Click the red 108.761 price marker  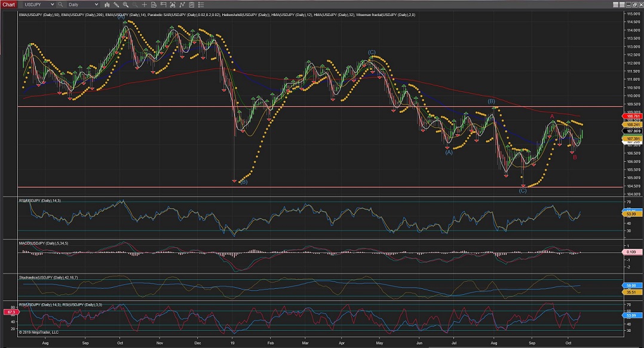click(633, 117)
